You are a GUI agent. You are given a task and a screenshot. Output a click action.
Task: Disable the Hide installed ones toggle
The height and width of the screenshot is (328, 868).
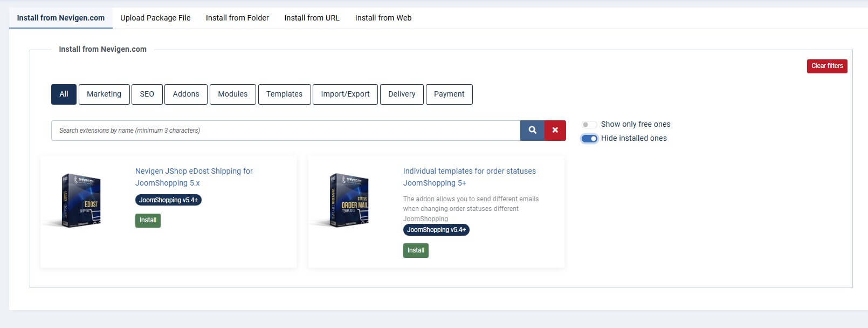tap(589, 139)
